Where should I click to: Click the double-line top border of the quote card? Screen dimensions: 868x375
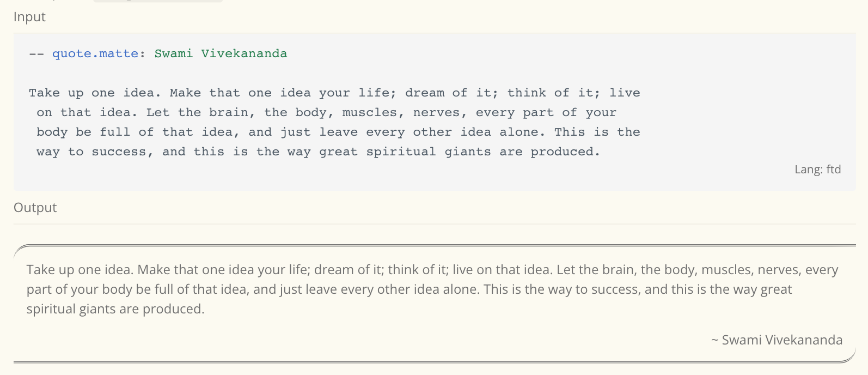(435, 246)
